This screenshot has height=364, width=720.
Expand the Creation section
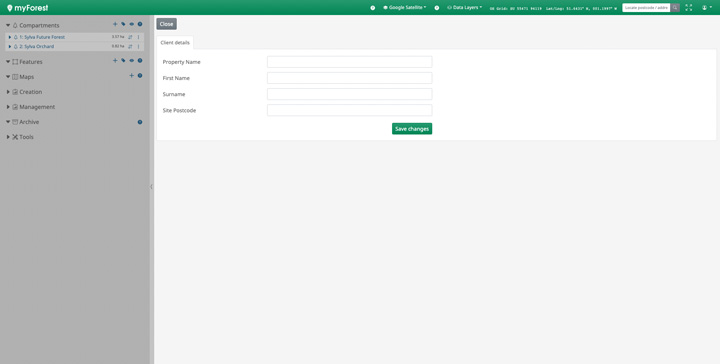8,92
